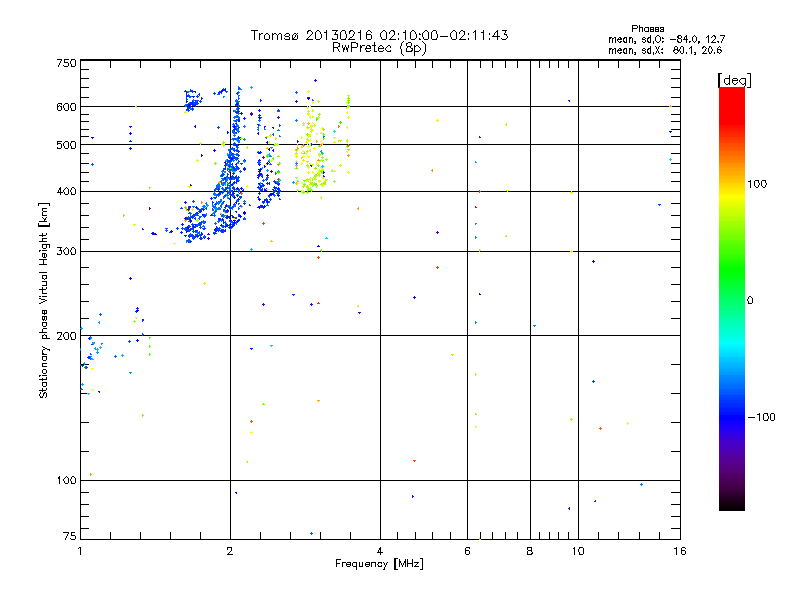This screenshot has height=600, width=800.
Task: Click the colorbar tick label '0'
Action: (x=750, y=301)
